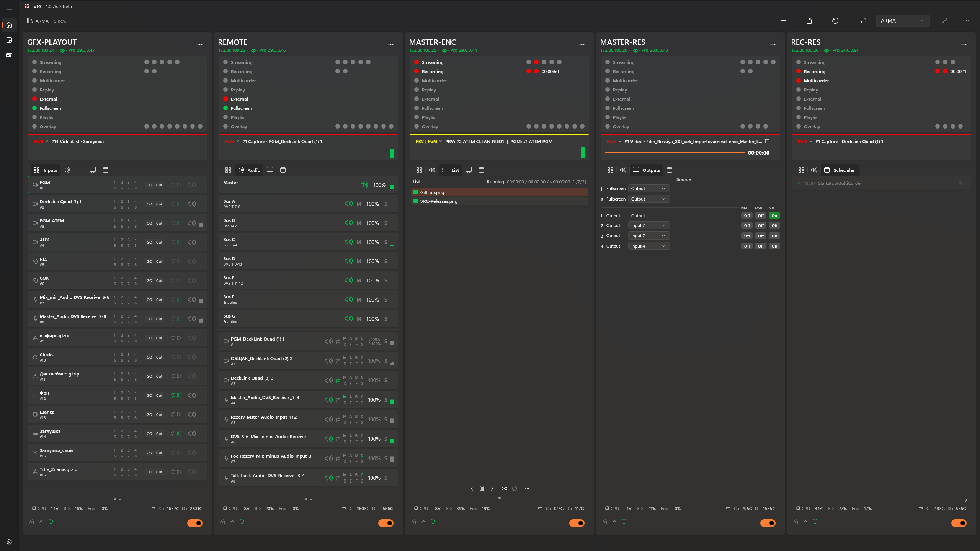Image resolution: width=980 pixels, height=551 pixels.
Task: Turn off NDI On toggle for Output 1
Action: 774,215
